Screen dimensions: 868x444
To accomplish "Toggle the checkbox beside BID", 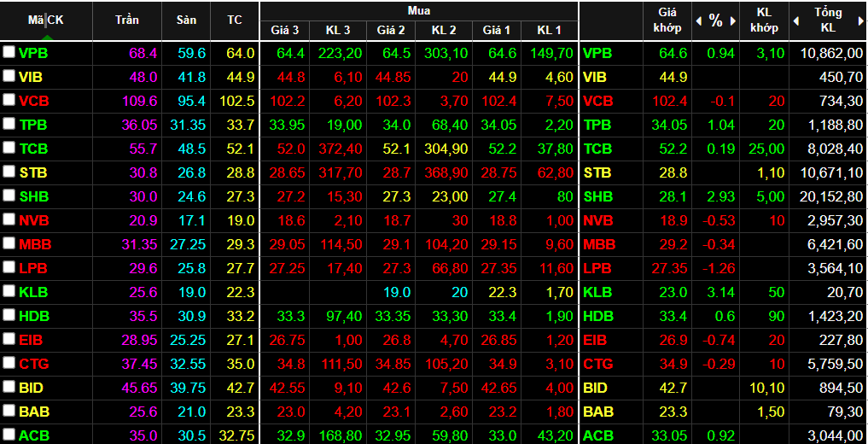I will pos(9,388).
